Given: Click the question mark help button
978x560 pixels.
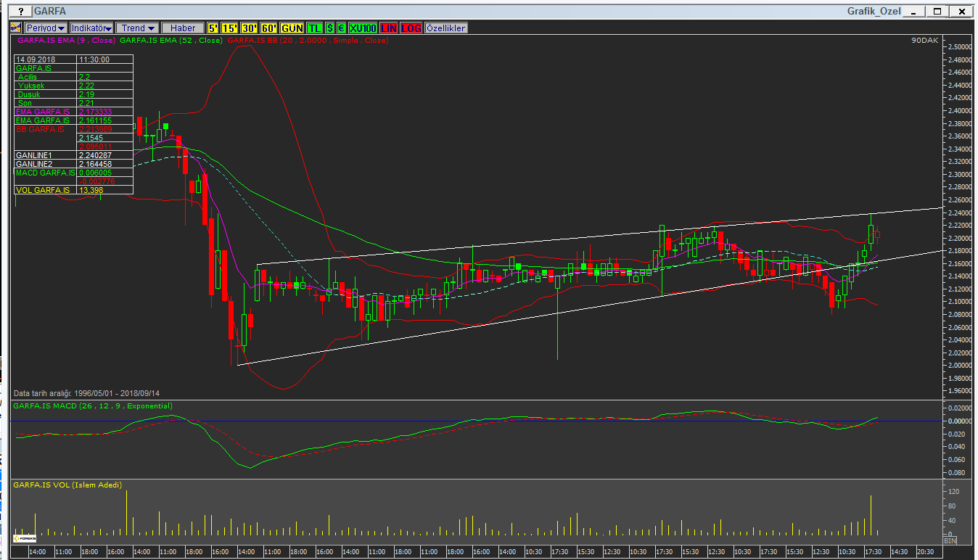Looking at the screenshot, I should [21, 11].
